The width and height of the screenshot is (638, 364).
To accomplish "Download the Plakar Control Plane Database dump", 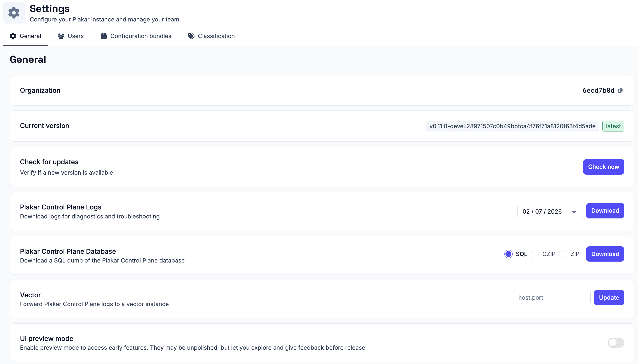I will tap(605, 254).
